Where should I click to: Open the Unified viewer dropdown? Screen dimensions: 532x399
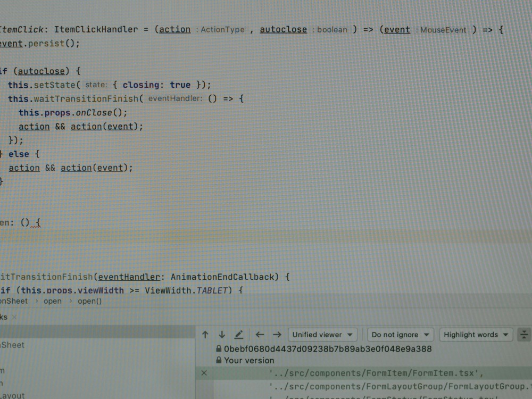pyautogui.click(x=322, y=335)
